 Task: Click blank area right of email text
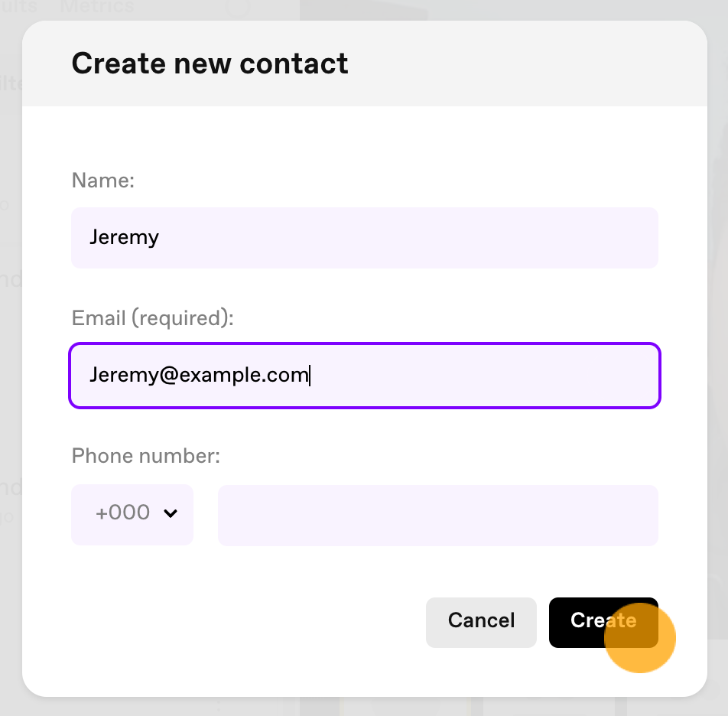tap(483, 376)
